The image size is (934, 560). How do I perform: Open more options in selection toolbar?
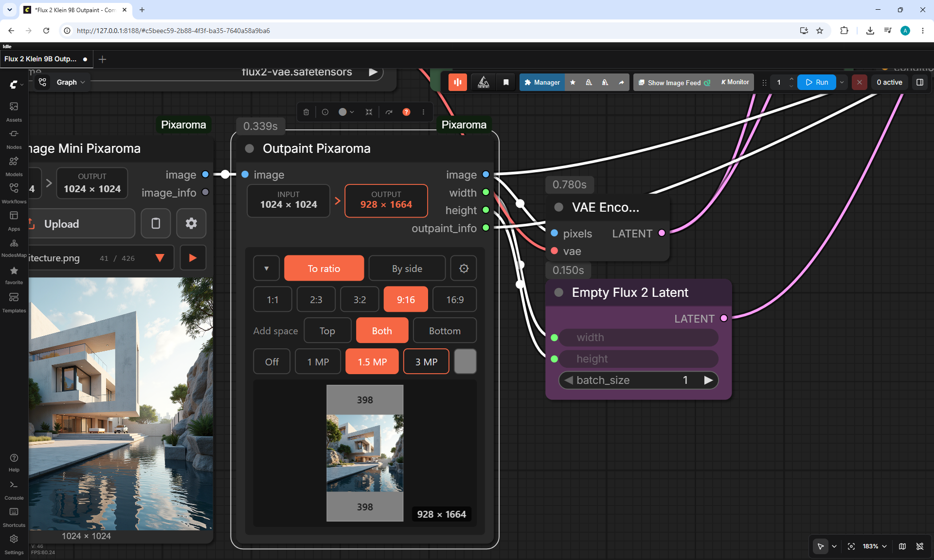coord(423,112)
